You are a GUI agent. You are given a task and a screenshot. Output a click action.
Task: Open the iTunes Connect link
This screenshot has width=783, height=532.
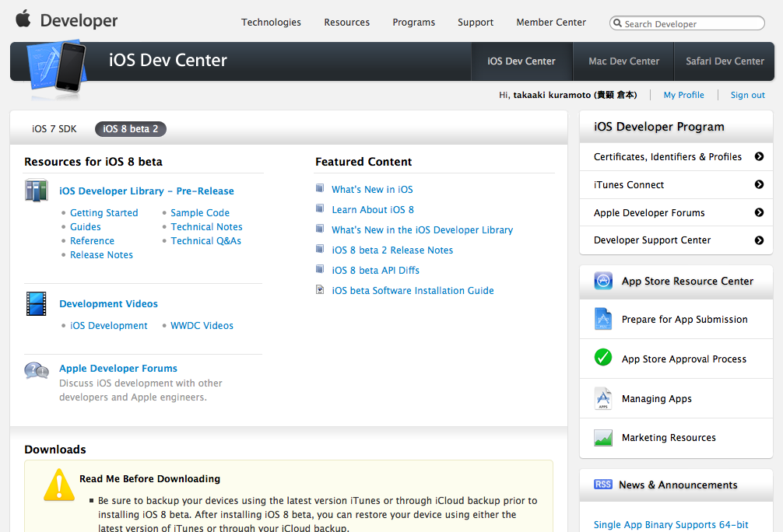(x=629, y=184)
